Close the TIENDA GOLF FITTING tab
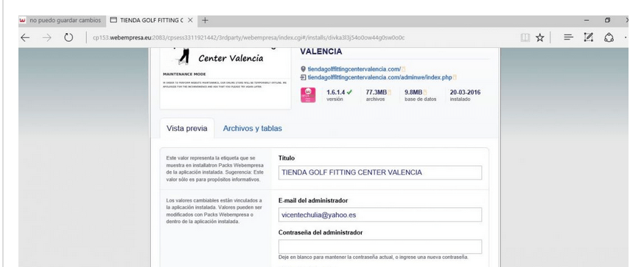 (x=190, y=20)
